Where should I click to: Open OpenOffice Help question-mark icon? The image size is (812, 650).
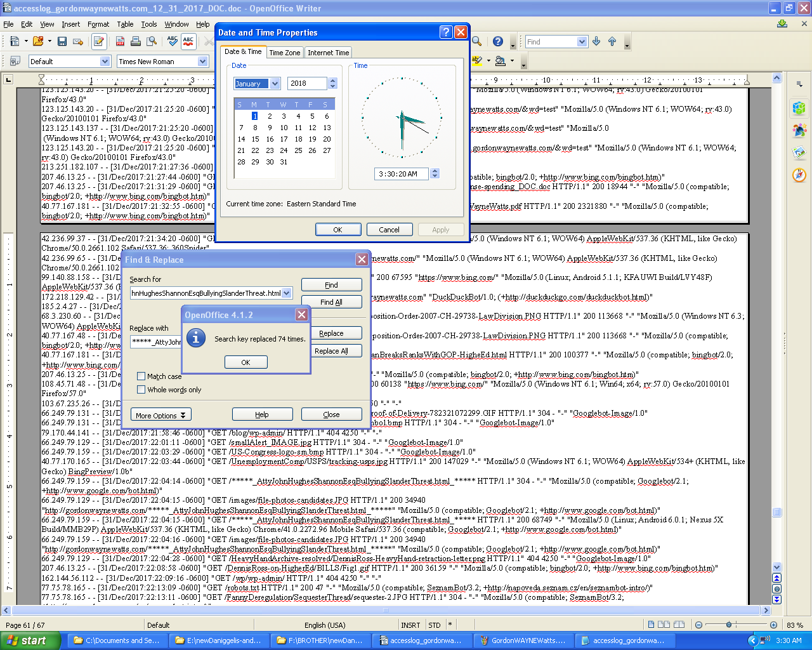(498, 41)
